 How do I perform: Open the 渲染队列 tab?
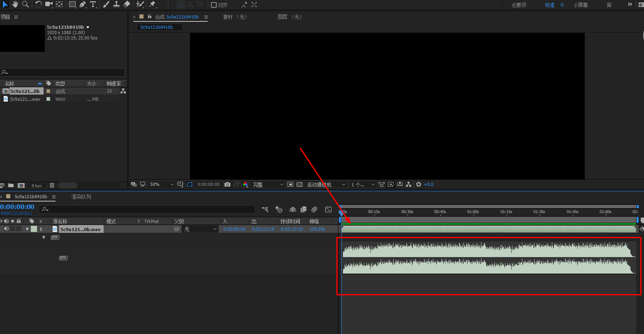81,197
